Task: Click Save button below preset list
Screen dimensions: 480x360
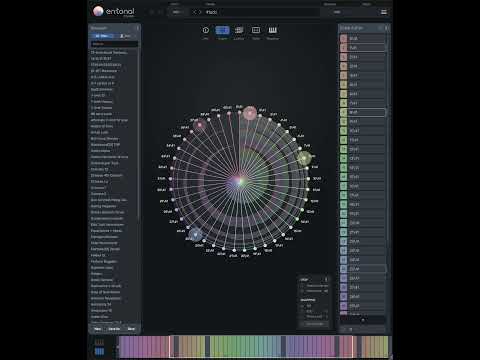Action: click(131, 329)
